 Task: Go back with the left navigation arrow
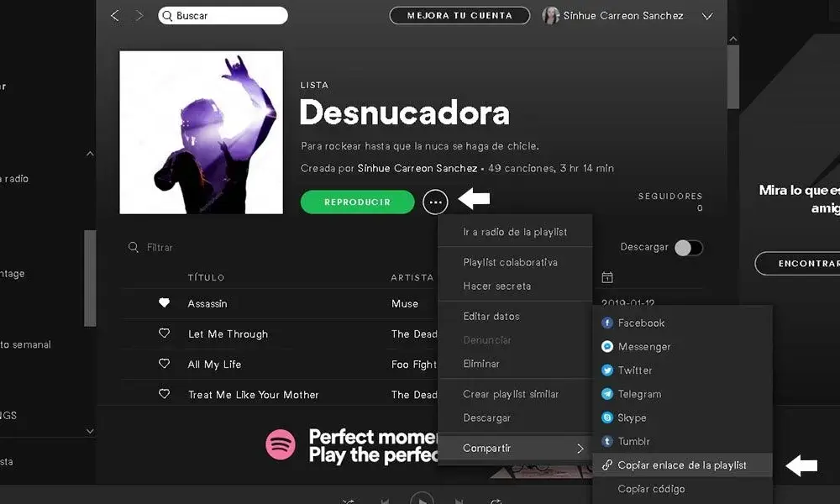[x=114, y=15]
